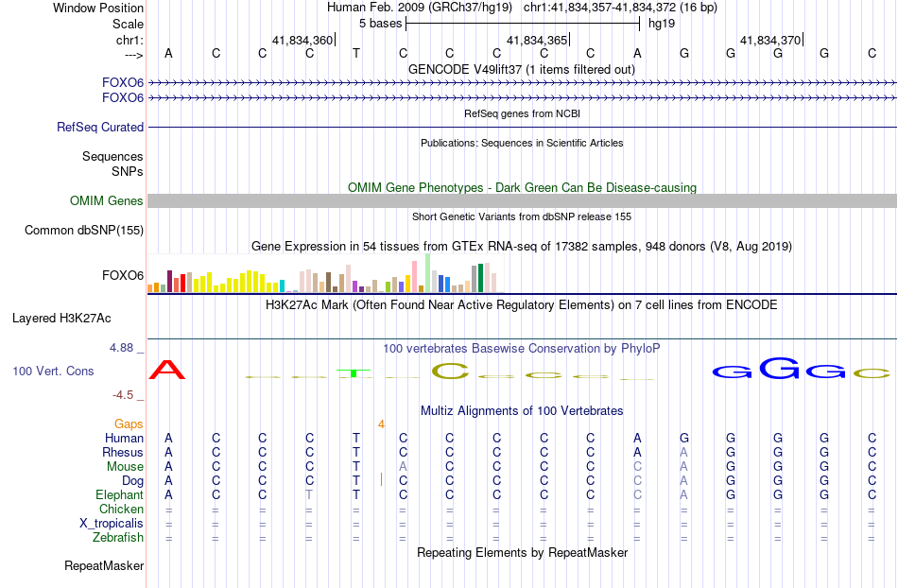Click the RefSeq genes from NCBI title

(523, 114)
